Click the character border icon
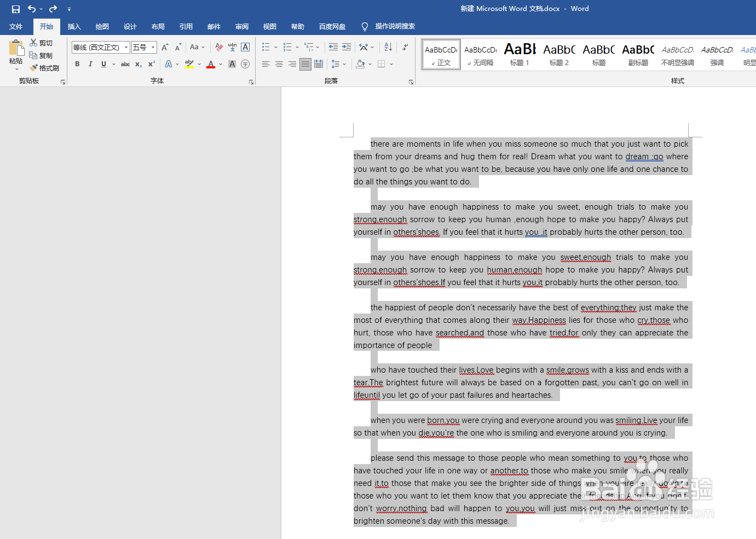The image size is (756, 539). click(x=245, y=47)
